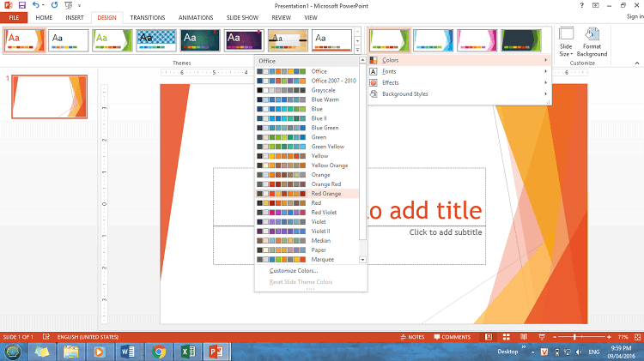Image resolution: width=644 pixels, height=361 pixels.
Task: Click the subtitle placeholder text
Action: tap(445, 232)
